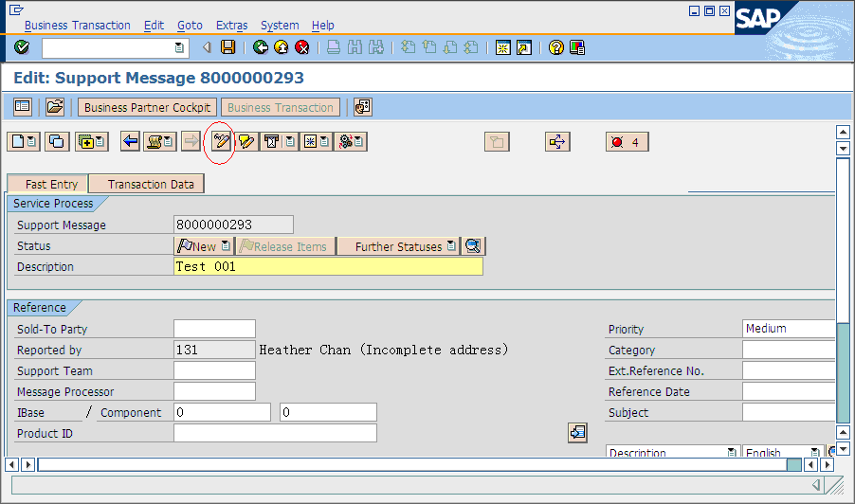Toggle Display/Change pencil icon
Screen dimensions: 855x504
[x=221, y=142]
